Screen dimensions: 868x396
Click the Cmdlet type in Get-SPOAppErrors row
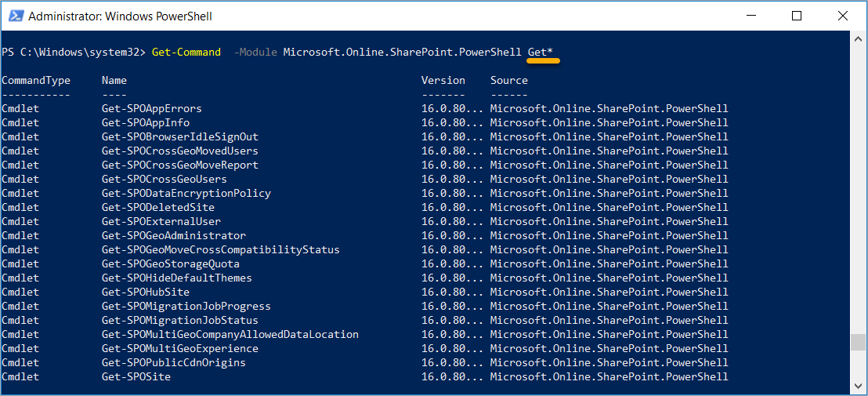point(20,108)
